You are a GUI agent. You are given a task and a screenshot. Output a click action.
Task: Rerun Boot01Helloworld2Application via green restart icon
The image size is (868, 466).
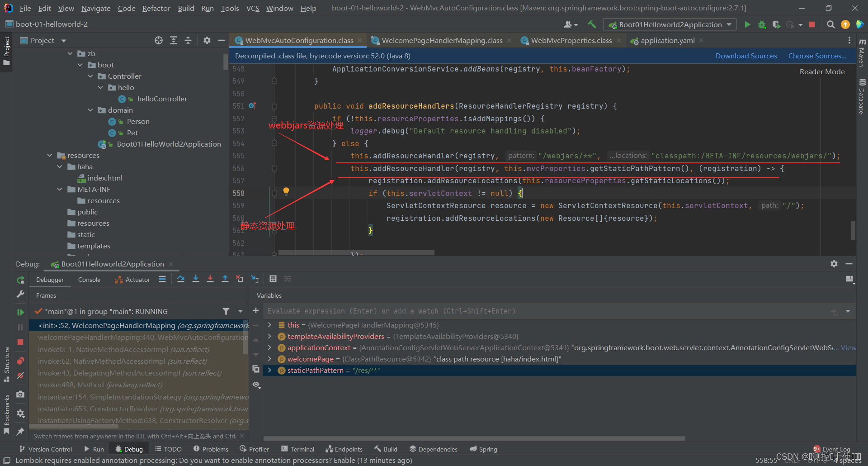pos(20,280)
